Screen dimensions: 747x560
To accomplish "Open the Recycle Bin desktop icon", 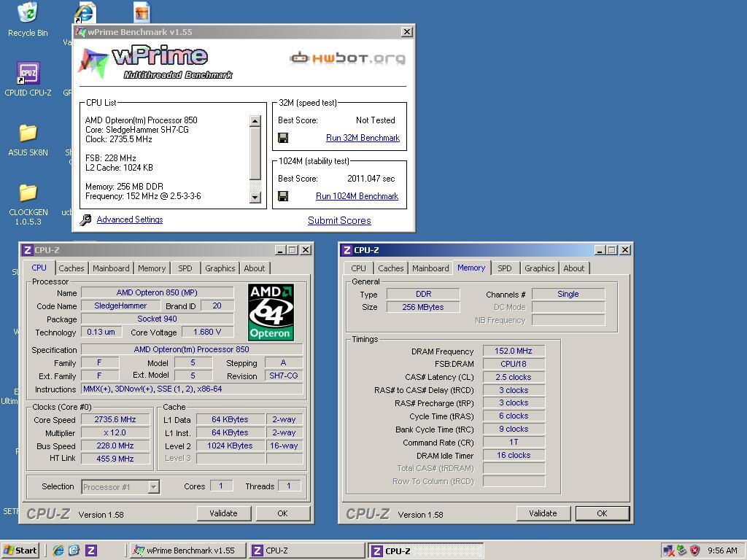I will (x=28, y=20).
